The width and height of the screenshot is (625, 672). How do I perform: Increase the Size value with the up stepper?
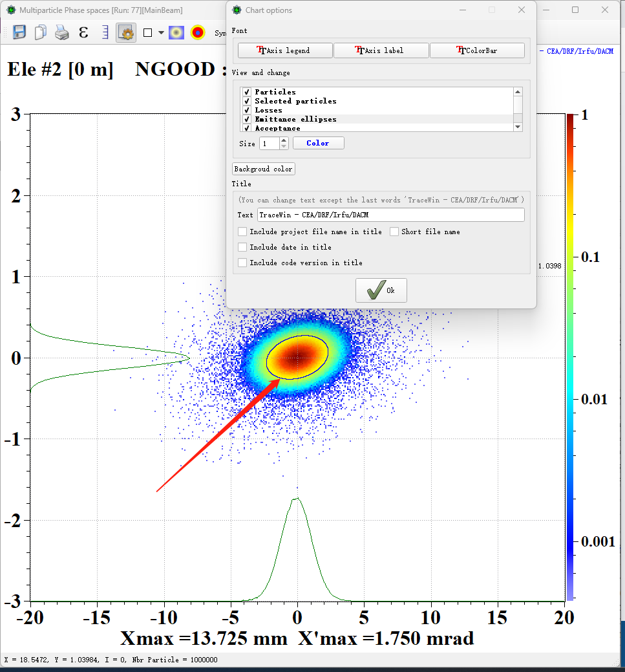point(284,140)
